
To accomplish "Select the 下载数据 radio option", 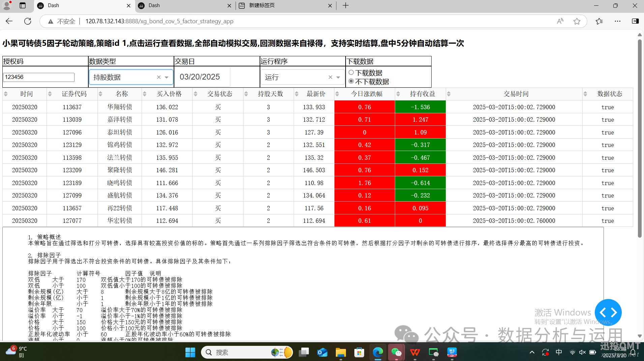I will click(x=351, y=72).
